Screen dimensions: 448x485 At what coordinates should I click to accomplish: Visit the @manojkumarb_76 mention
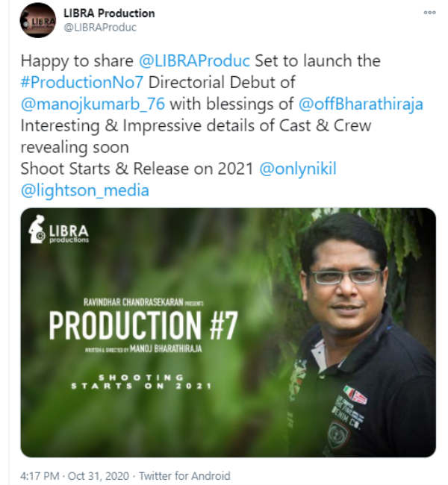pos(93,104)
